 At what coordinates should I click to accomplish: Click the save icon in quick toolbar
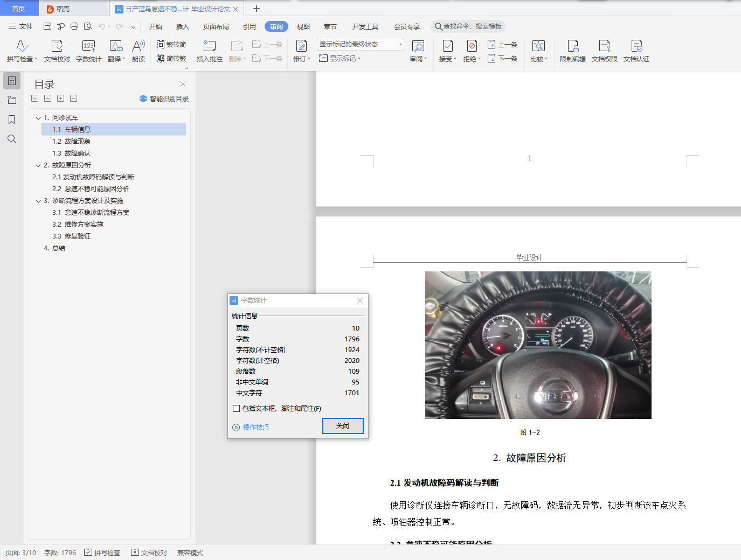pos(47,26)
